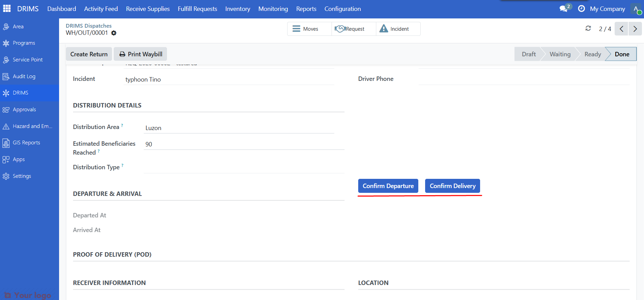Image resolution: width=644 pixels, height=300 pixels.
Task: Open the Distribution Area field showing Luzon
Action: 239,128
